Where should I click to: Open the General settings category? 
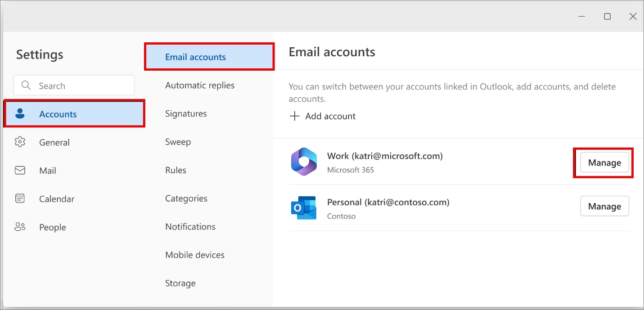(74, 142)
